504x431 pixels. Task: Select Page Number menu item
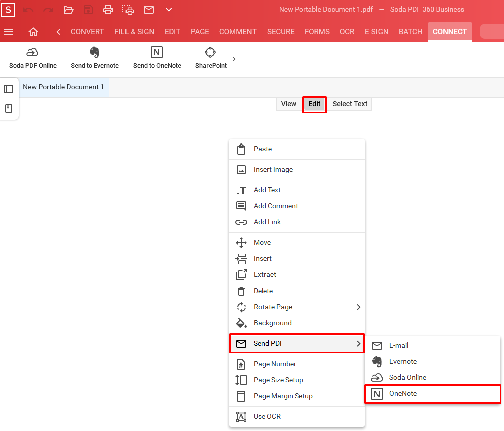pos(297,364)
